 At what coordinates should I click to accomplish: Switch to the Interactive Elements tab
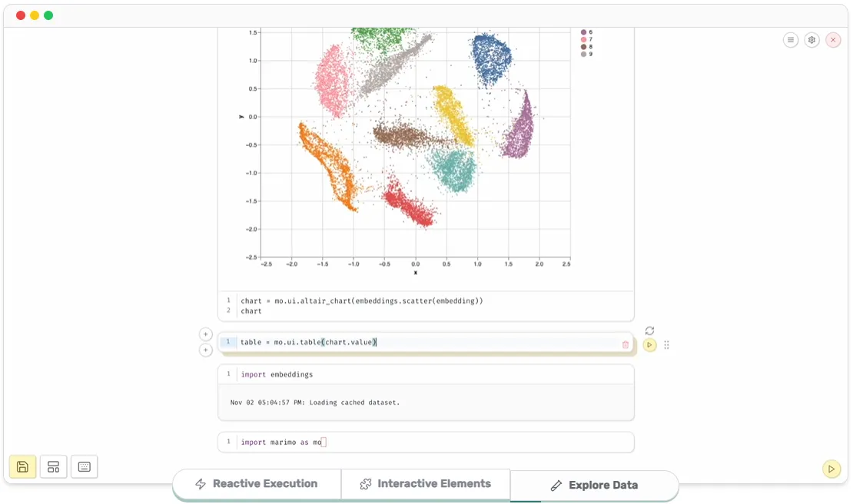[426, 484]
